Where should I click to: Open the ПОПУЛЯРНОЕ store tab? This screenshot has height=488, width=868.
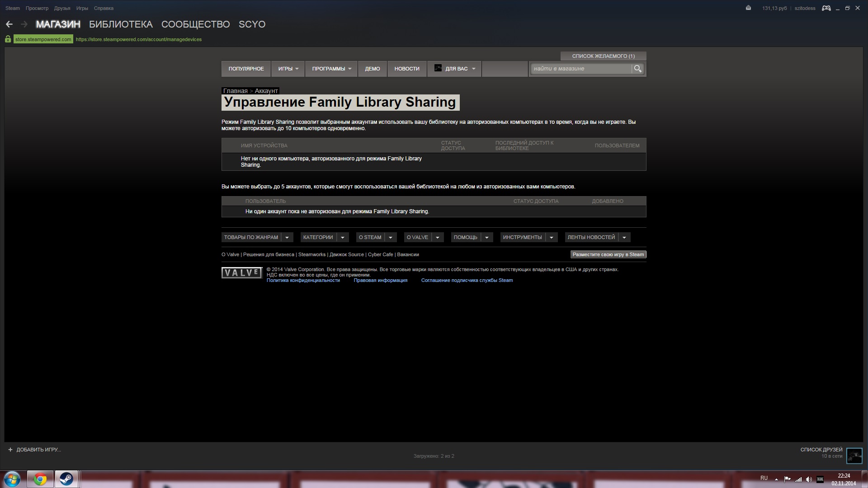(x=246, y=69)
